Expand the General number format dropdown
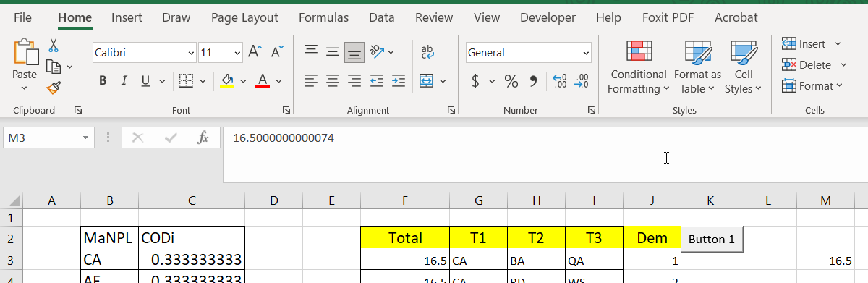The height and width of the screenshot is (283, 868). pos(586,53)
